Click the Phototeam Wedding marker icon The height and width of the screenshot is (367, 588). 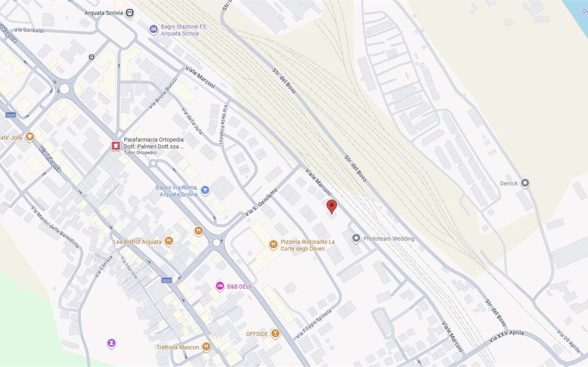pos(356,238)
